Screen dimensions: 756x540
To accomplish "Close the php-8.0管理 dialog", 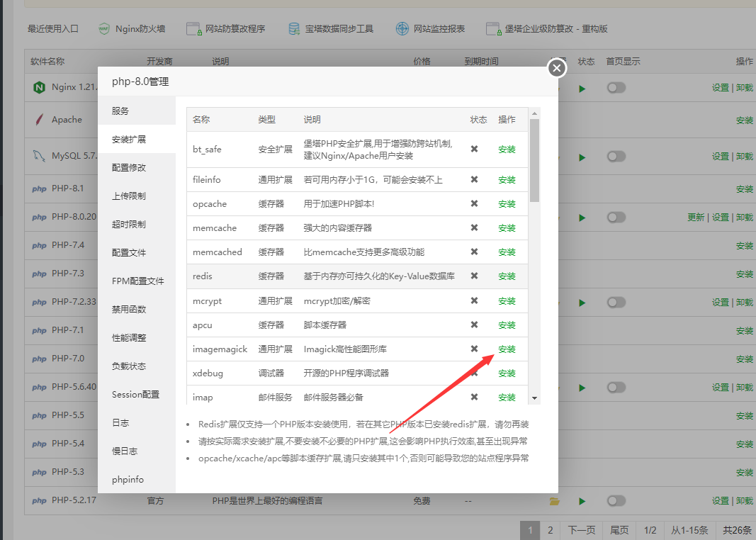I will coord(557,68).
